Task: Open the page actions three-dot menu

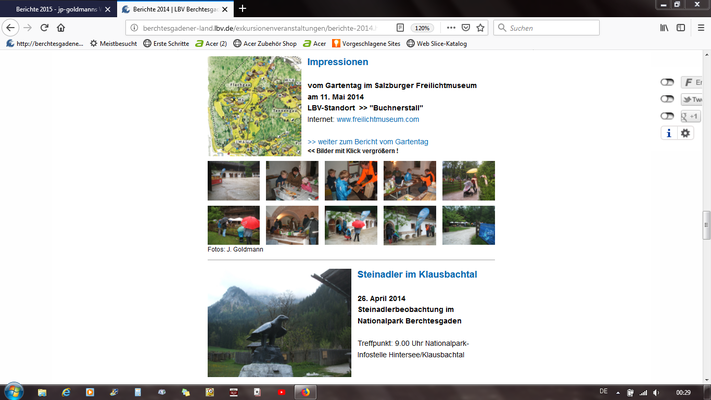Action: click(x=451, y=28)
